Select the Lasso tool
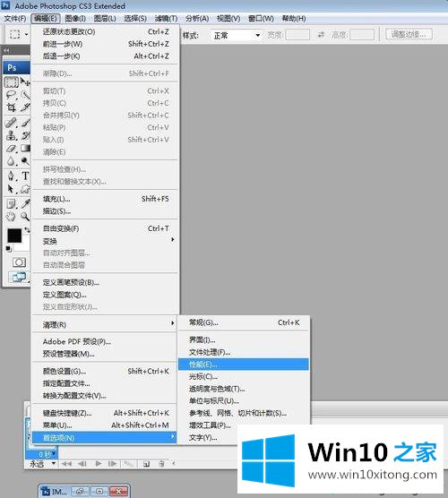The height and width of the screenshot is (498, 448). (x=11, y=95)
